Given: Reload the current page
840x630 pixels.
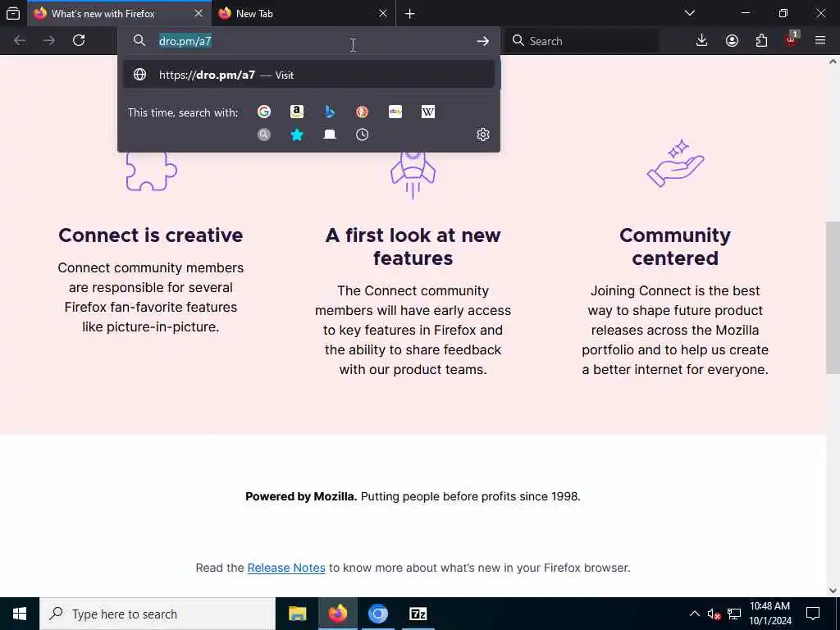Looking at the screenshot, I should [79, 40].
